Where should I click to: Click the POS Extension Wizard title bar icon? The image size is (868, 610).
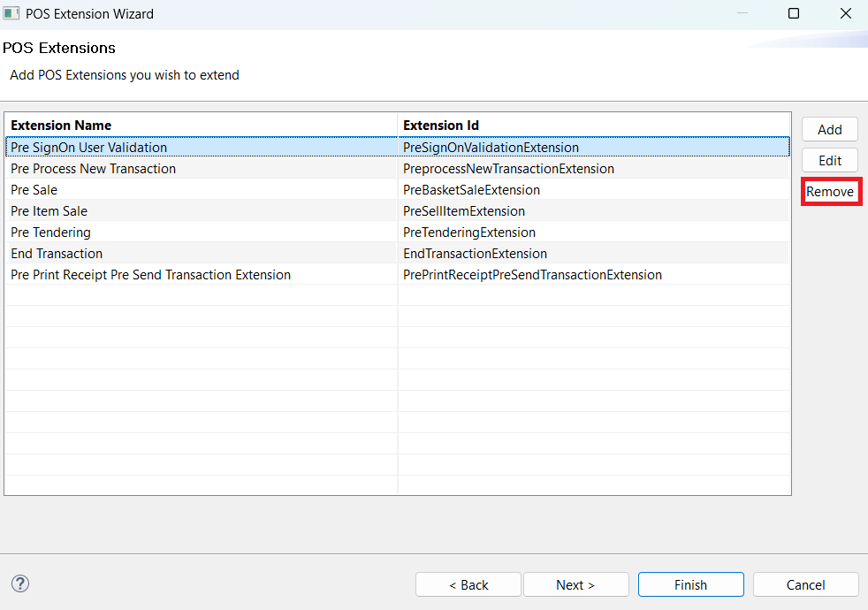pyautogui.click(x=12, y=13)
